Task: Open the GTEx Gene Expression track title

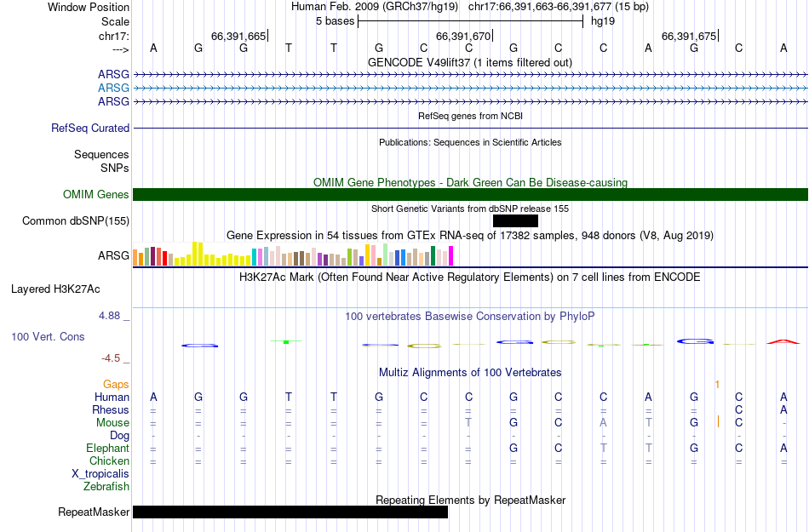Action: [470, 236]
